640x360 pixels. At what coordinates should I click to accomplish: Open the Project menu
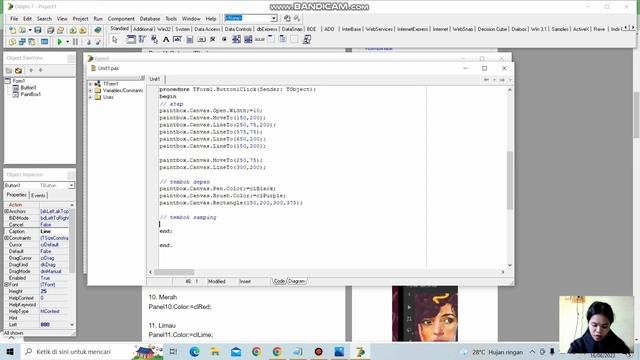[x=80, y=19]
